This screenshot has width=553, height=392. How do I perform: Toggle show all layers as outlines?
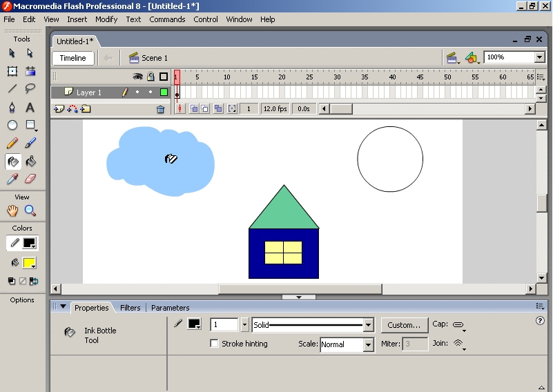(164, 77)
